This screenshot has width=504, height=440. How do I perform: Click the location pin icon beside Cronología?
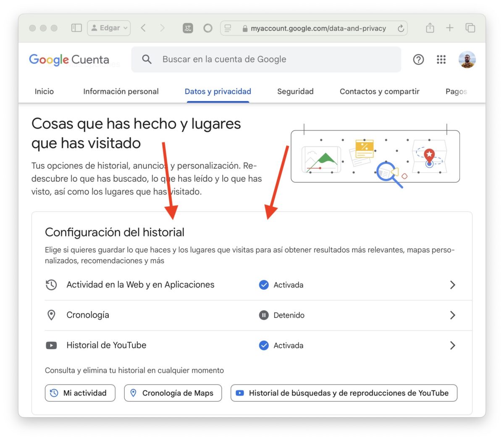pos(51,315)
